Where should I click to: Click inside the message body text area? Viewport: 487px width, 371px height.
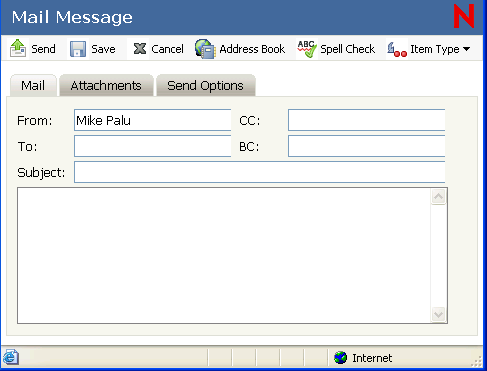[x=224, y=255]
